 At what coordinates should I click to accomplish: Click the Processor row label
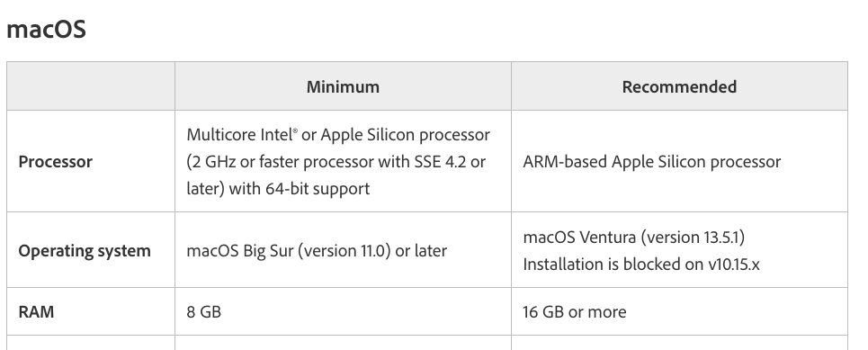pos(56,162)
